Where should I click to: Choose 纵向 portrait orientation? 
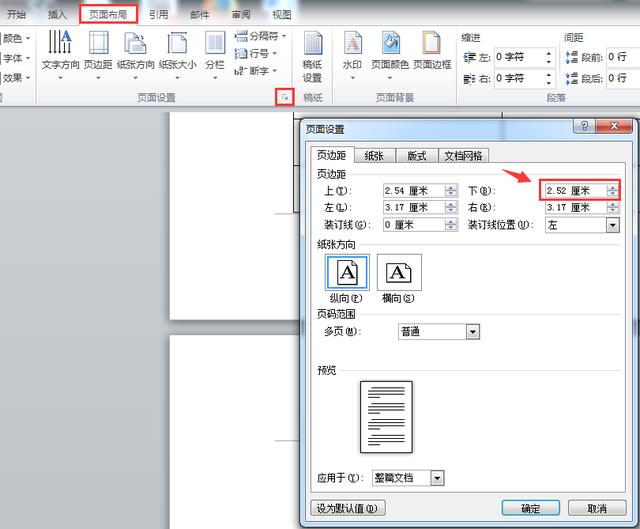pyautogui.click(x=347, y=278)
